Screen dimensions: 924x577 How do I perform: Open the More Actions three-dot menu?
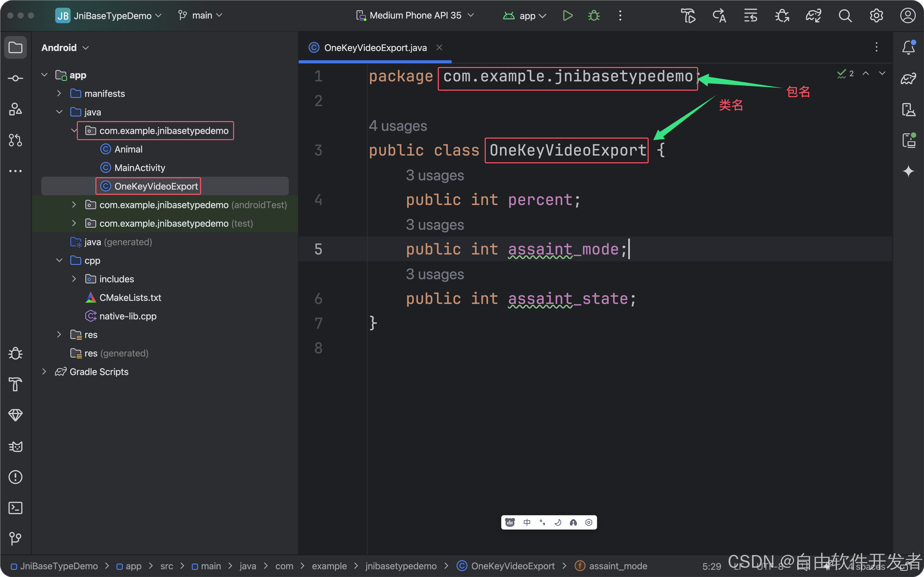tap(620, 15)
